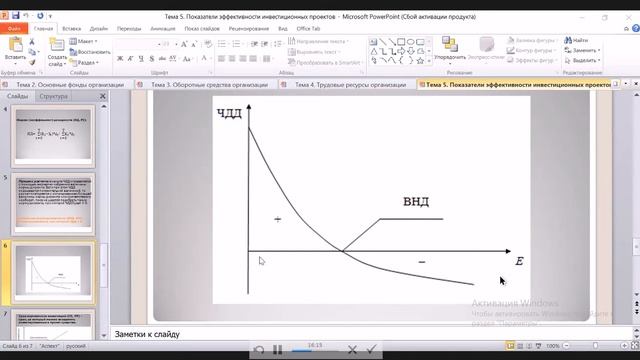Toggle italic (К) formatting
This screenshot has height=360, width=640.
click(x=131, y=58)
